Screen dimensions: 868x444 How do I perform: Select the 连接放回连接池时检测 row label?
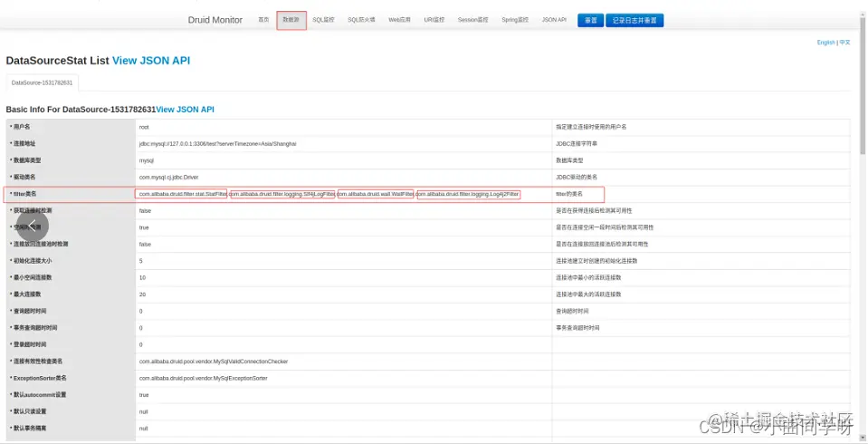coord(41,244)
